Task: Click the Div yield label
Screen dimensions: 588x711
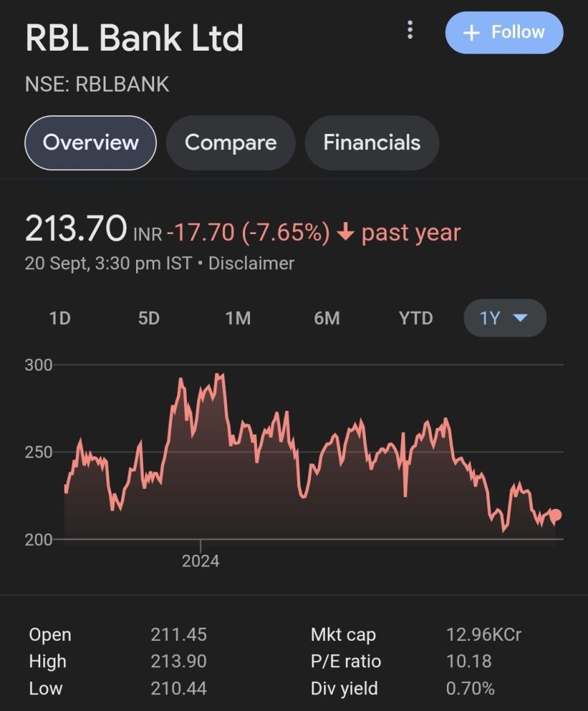Action: coord(344,689)
